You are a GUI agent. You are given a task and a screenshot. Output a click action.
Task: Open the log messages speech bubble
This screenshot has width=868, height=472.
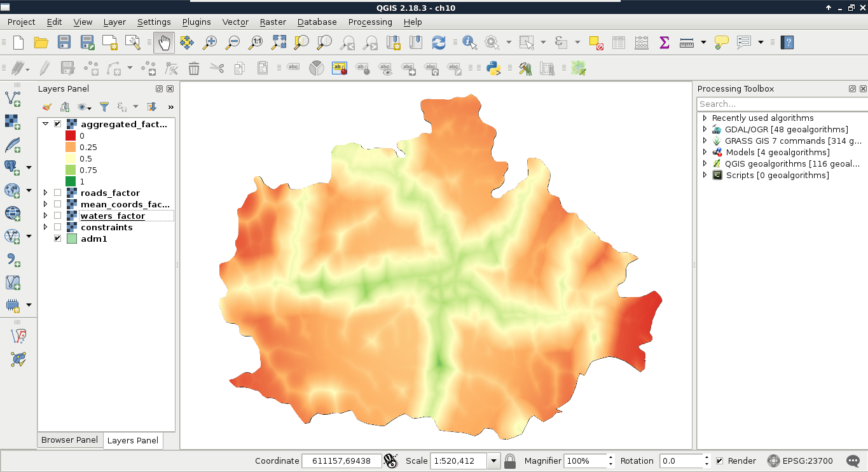click(x=853, y=461)
